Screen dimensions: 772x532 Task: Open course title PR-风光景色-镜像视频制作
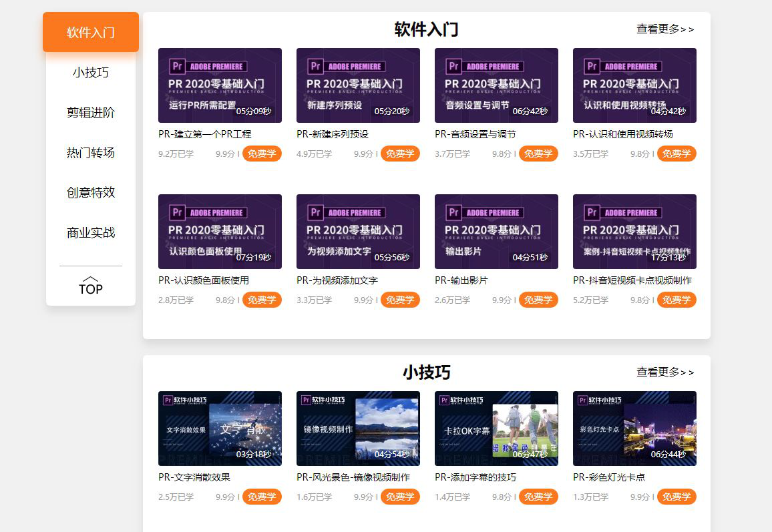tap(353, 477)
